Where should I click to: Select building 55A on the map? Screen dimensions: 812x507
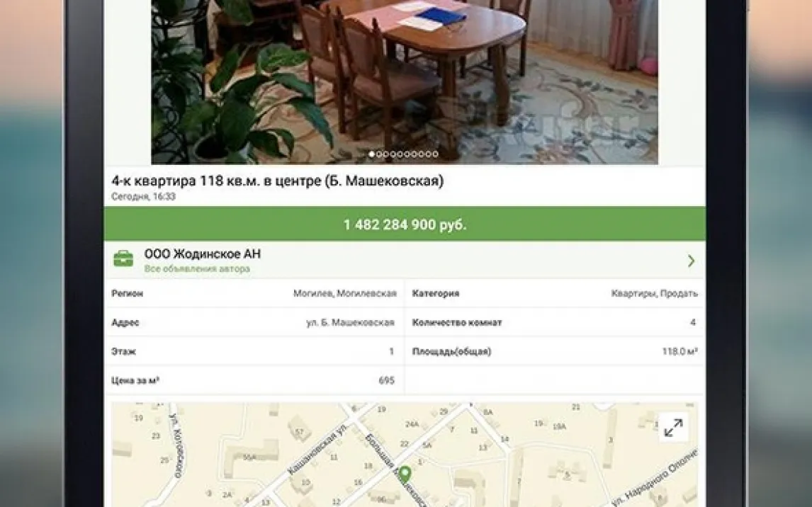249,457
